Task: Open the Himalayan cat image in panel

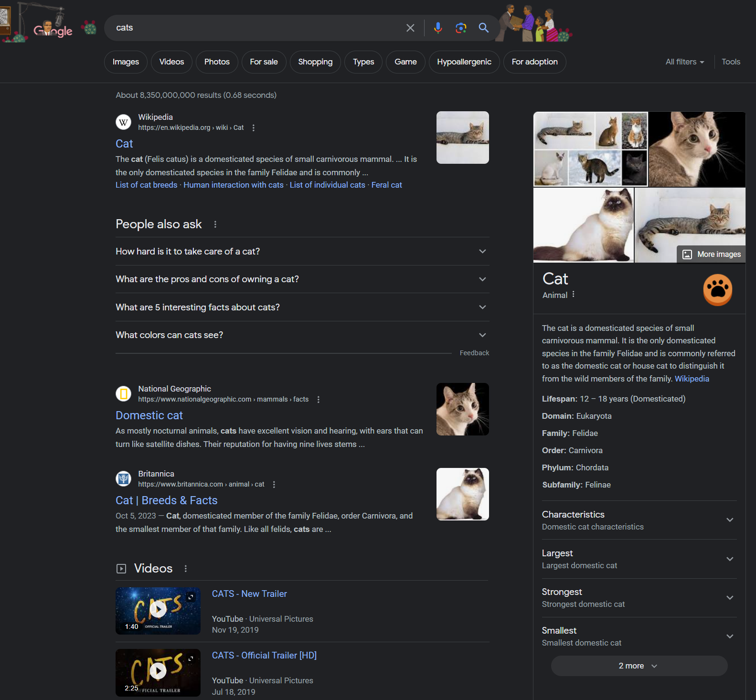Action: click(x=584, y=225)
